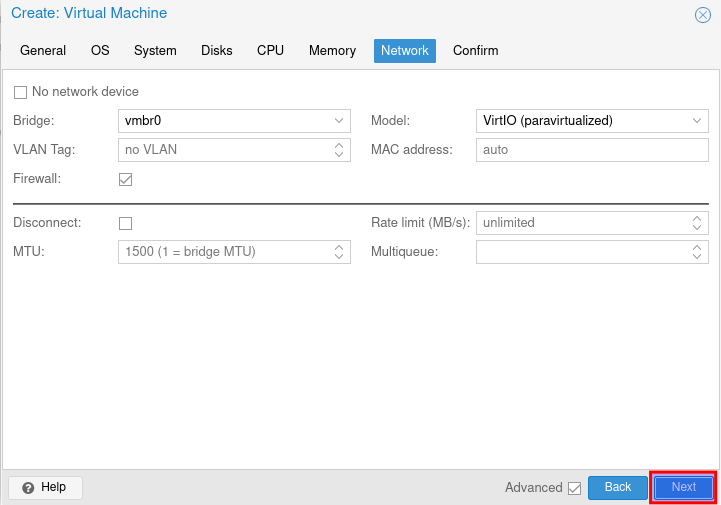Uncheck the Advanced options checkbox
This screenshot has height=505, width=721.
pyautogui.click(x=574, y=488)
